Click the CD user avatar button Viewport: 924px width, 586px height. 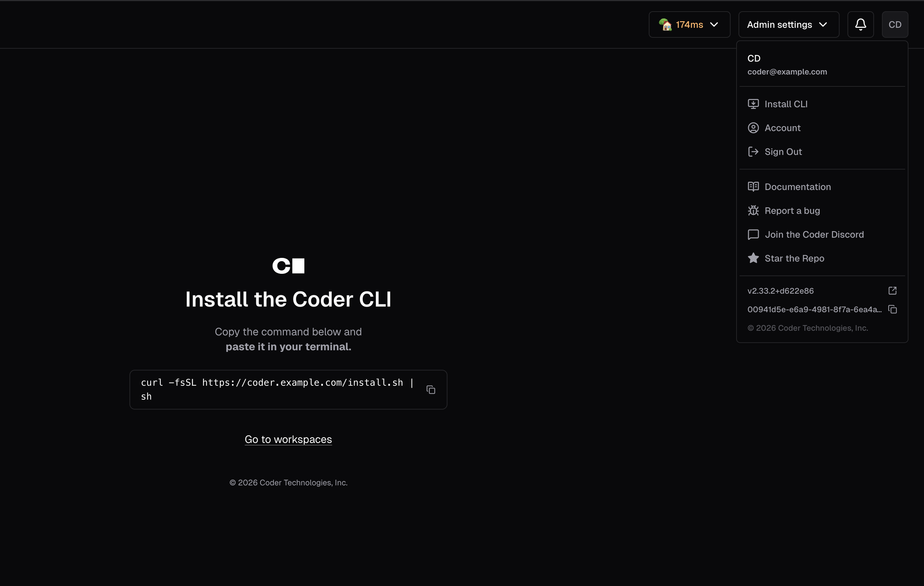coord(895,24)
